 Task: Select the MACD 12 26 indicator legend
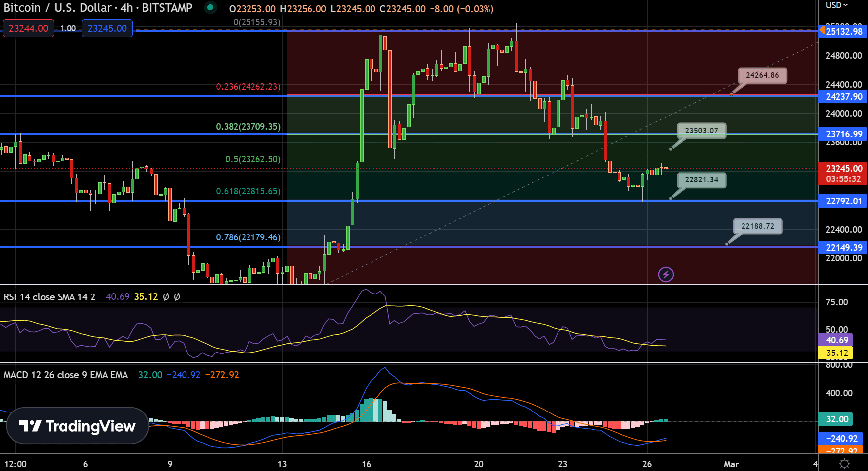(65, 375)
